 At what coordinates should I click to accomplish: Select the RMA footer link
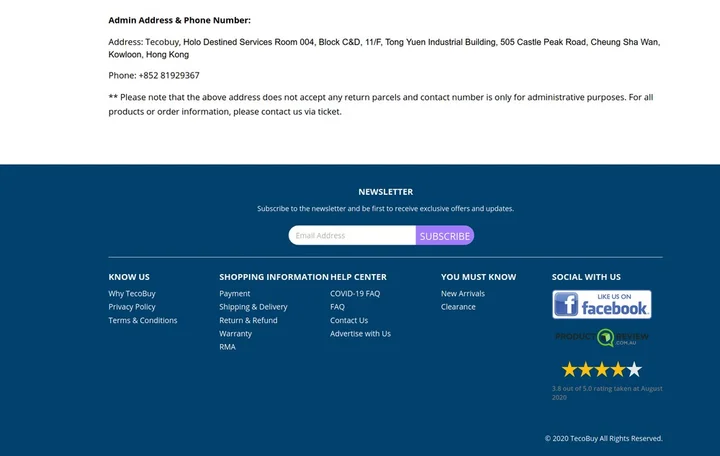tap(228, 347)
